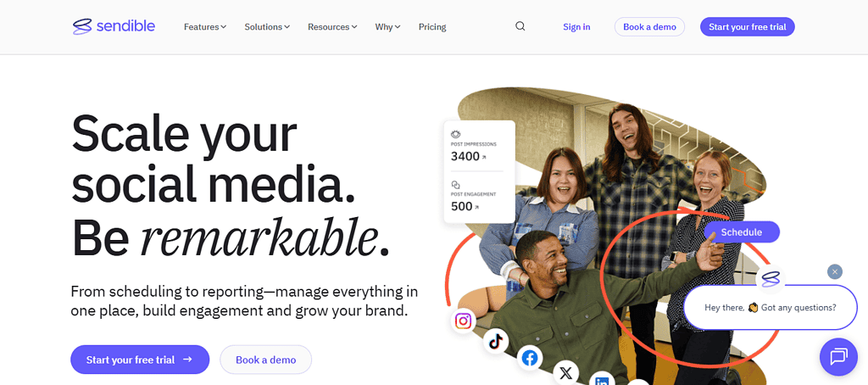868x385 pixels.
Task: Click the X (Twitter) icon
Action: coord(565,373)
